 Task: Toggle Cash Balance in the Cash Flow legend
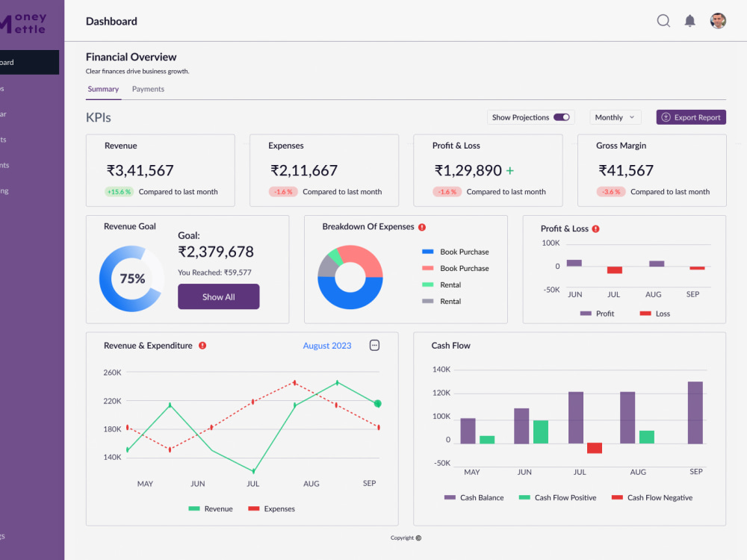point(475,497)
